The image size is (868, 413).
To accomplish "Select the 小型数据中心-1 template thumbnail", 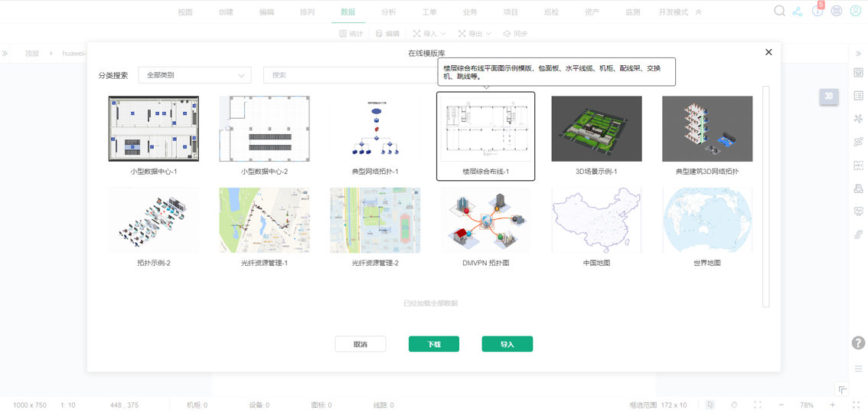I will (154, 129).
